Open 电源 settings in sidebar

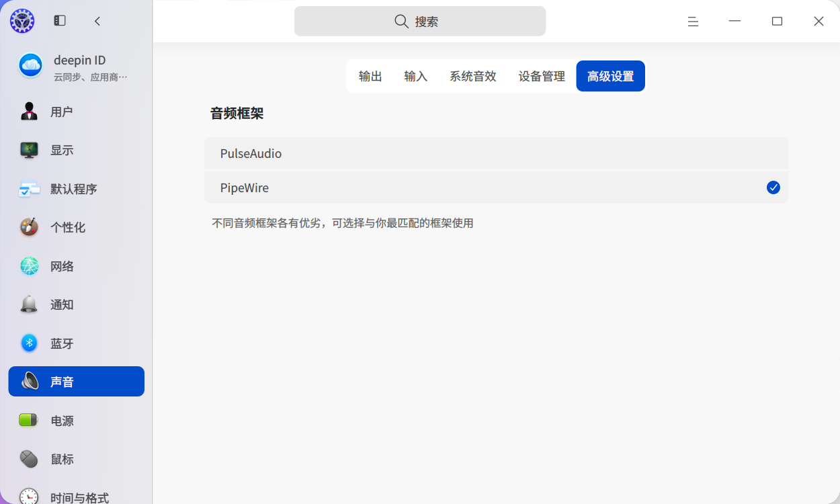77,421
